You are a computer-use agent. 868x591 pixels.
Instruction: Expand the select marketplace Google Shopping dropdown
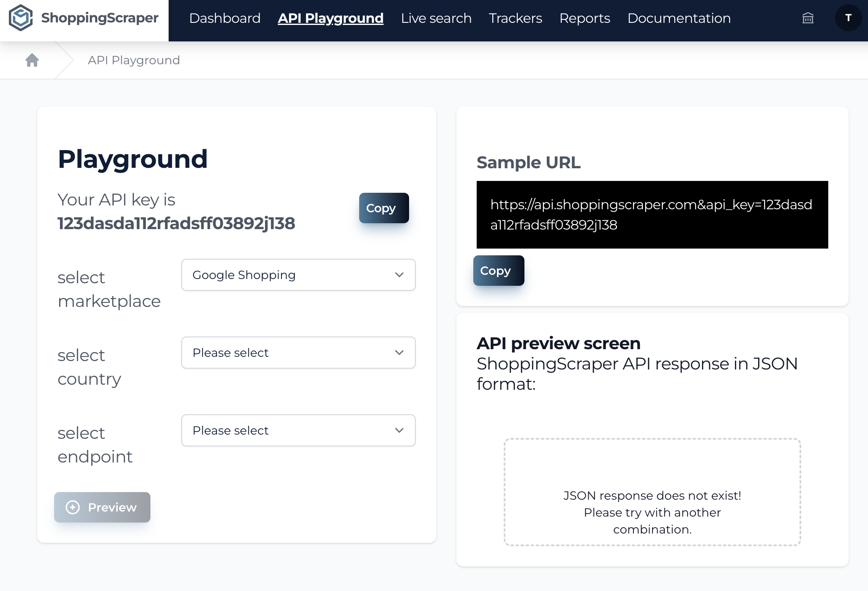pos(292,275)
